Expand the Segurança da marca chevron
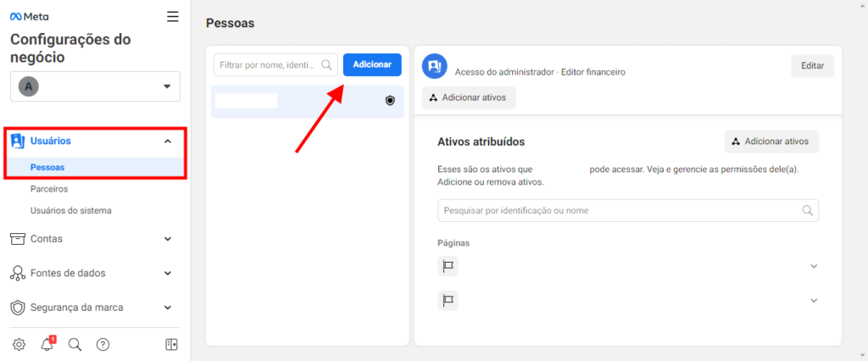This screenshot has width=868, height=361. click(168, 308)
